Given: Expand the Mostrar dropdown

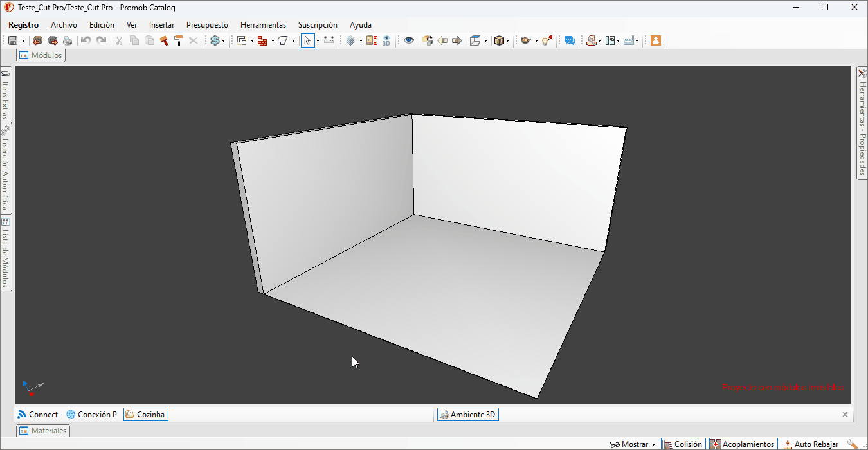Looking at the screenshot, I should (x=633, y=444).
